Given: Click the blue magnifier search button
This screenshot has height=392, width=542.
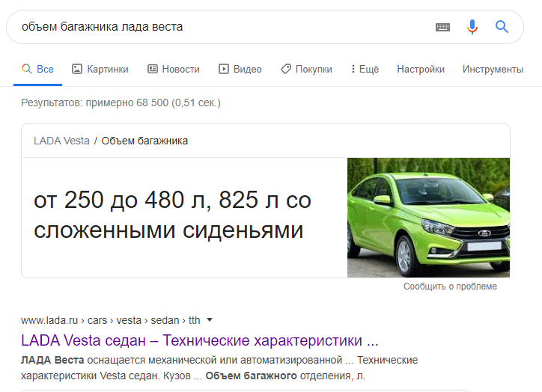Looking at the screenshot, I should [x=502, y=27].
